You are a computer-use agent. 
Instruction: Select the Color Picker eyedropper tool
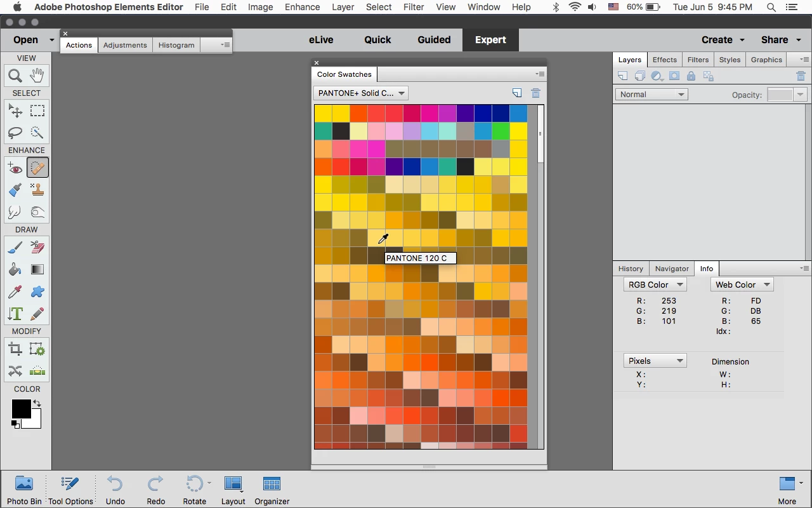tap(15, 291)
